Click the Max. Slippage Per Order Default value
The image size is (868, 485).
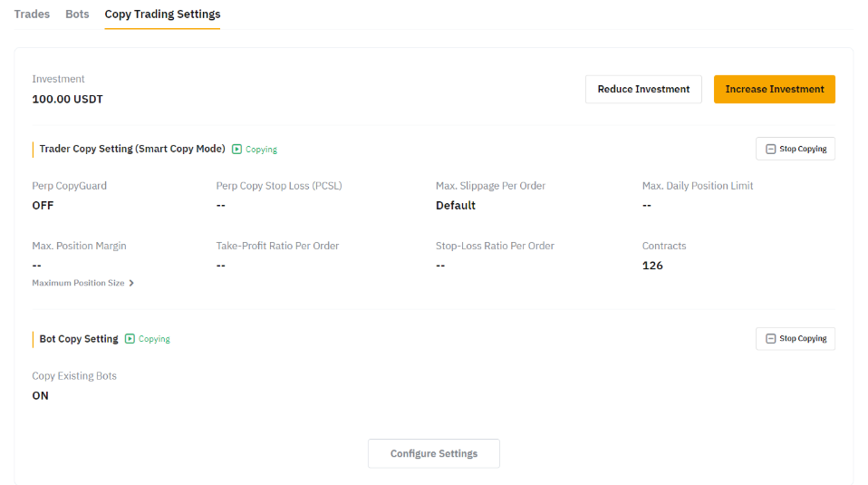tap(455, 206)
